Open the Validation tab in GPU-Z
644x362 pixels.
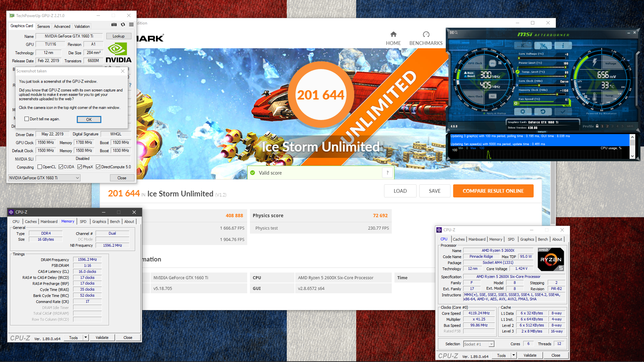coord(82,26)
